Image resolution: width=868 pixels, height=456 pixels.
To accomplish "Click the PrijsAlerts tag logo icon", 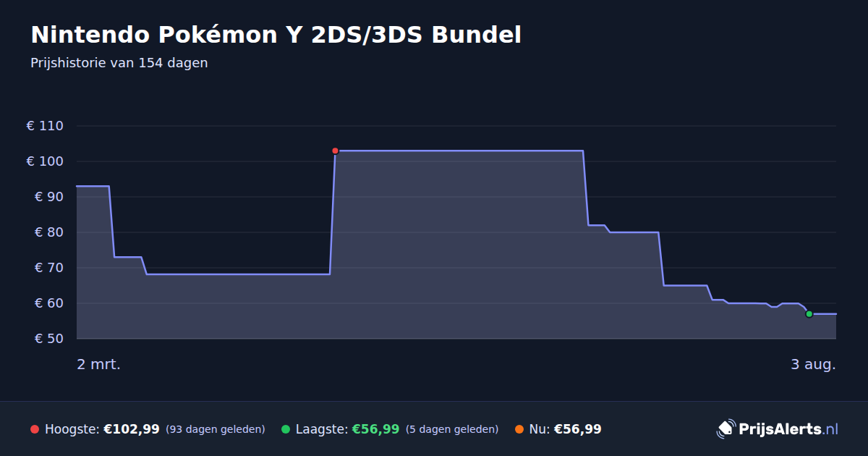I will [x=726, y=429].
